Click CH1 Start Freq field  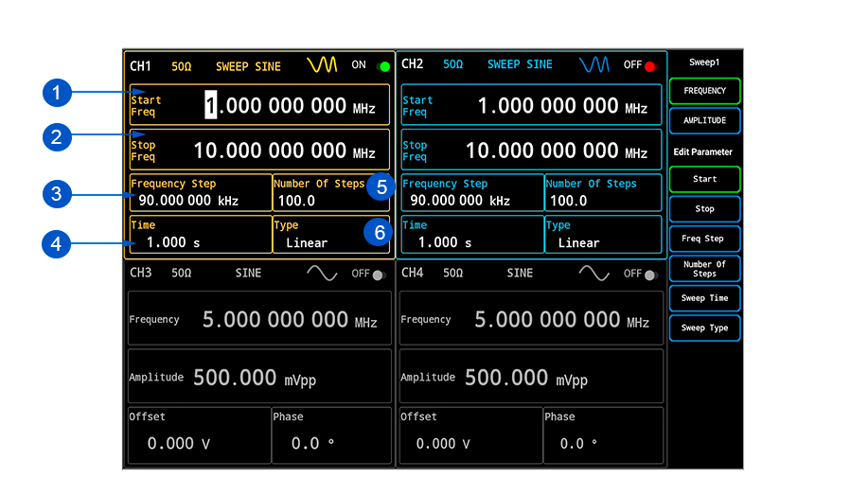pos(259,105)
